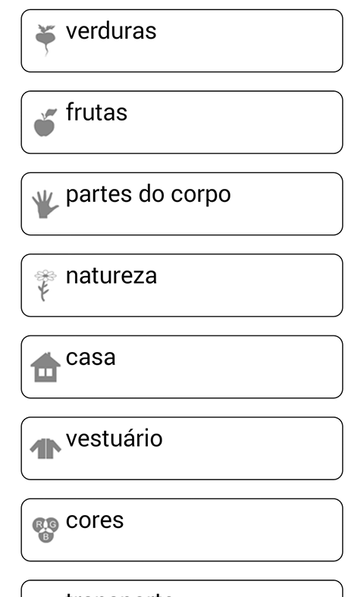Choose the cores vocabulary topic

click(x=182, y=529)
